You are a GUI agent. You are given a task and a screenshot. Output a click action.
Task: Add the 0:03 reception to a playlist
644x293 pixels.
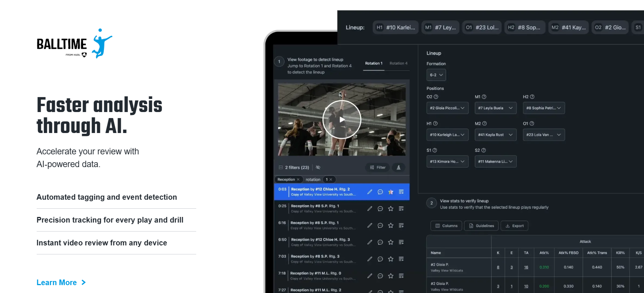pos(401,192)
